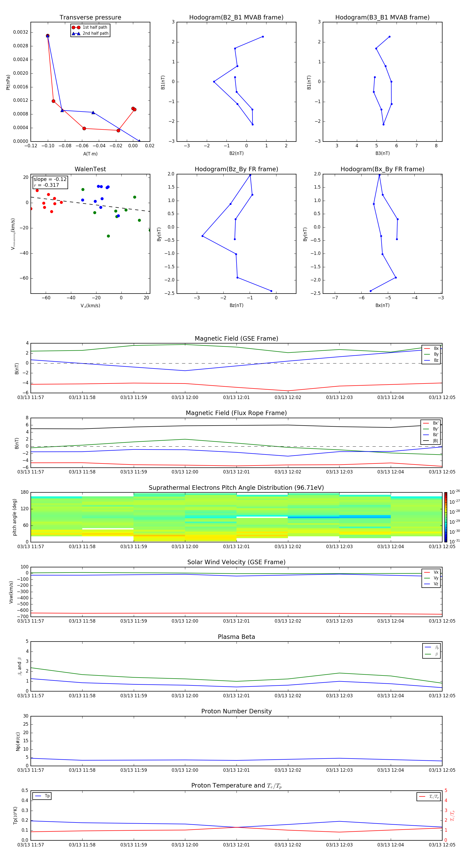This screenshot has width=473, height=868.
Task: Click the 'Bx(nT)' axis label
Action: (382, 305)
